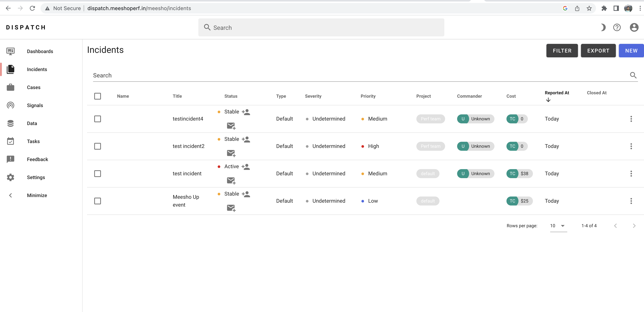Click the Settings item in the sidebar
Screen dimensions: 644x312
click(x=11, y=177)
